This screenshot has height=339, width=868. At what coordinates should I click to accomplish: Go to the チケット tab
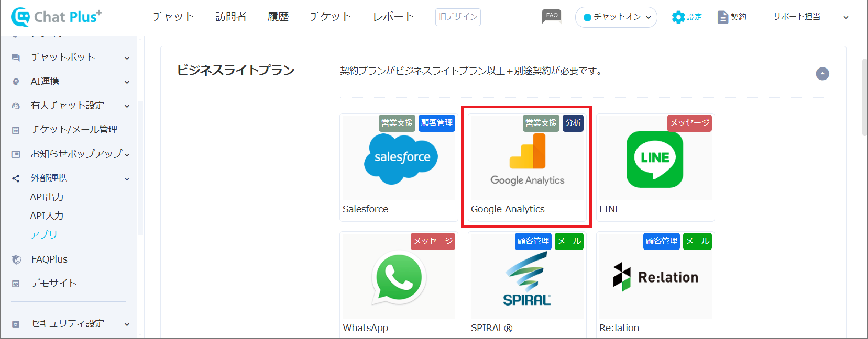(x=331, y=17)
